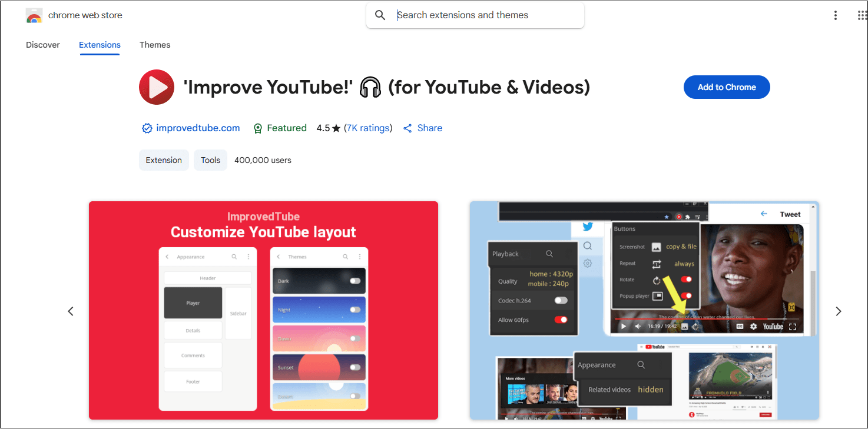This screenshot has height=429, width=868.
Task: Open the '7K ratings' link
Action: pos(368,128)
